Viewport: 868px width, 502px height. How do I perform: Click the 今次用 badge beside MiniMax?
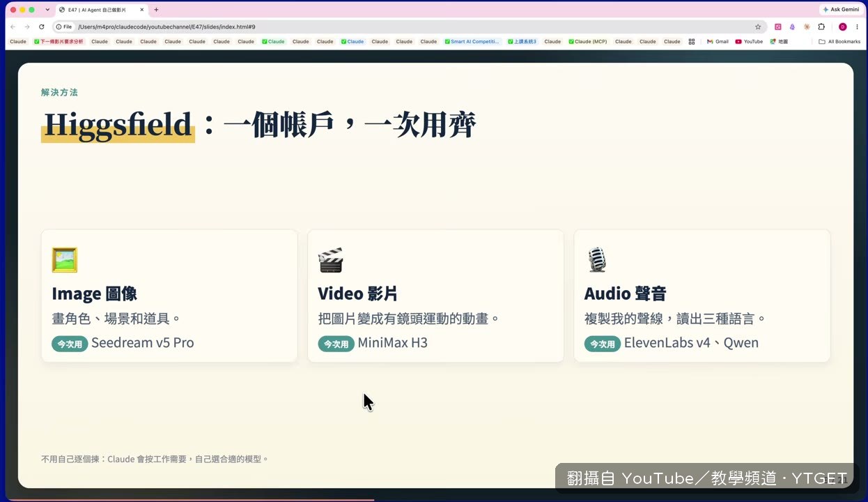coord(336,344)
